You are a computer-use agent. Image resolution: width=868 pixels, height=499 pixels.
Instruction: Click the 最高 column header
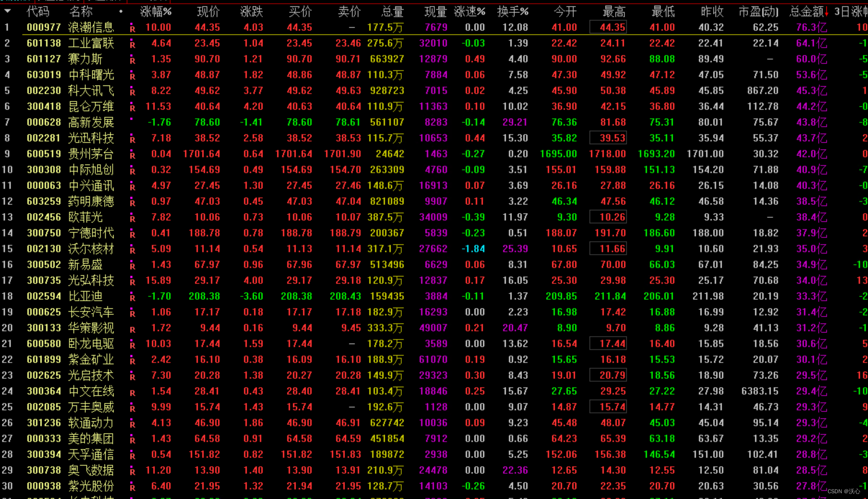point(614,11)
